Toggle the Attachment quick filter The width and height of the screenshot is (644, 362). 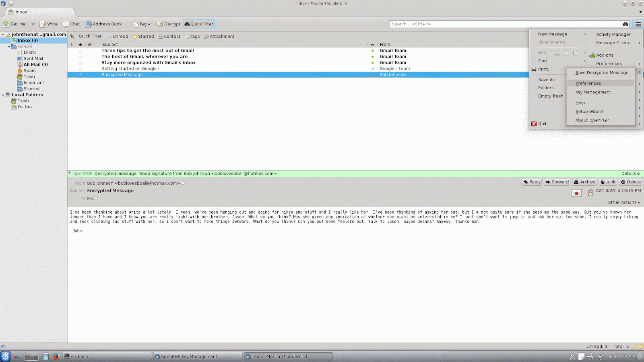(x=219, y=36)
